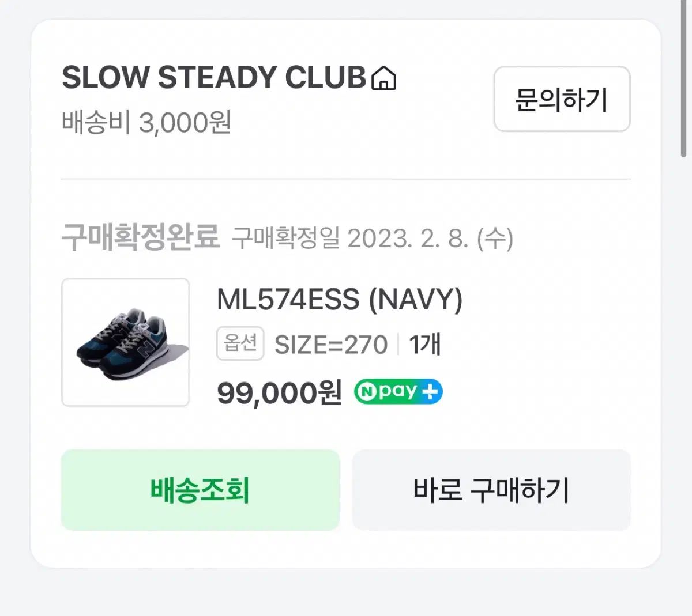The height and width of the screenshot is (616, 692).
Task: Click the SLOW STEADY CLUB home icon
Action: tap(383, 78)
